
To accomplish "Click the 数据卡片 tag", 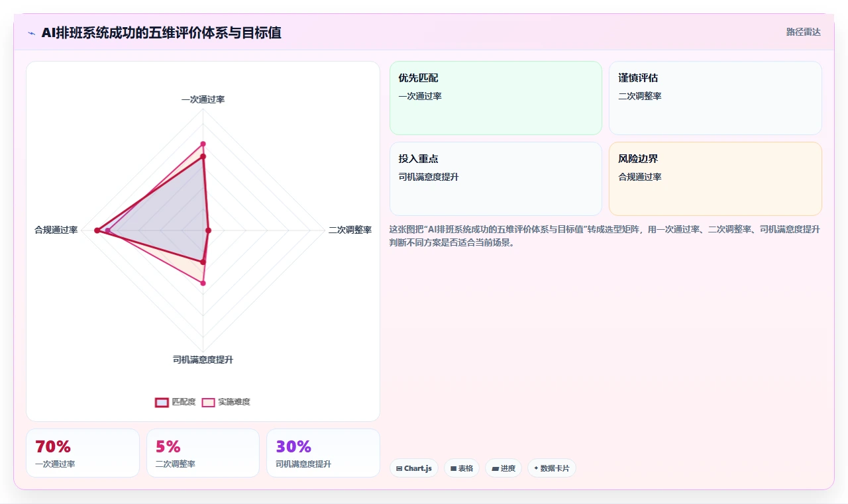I will 552,468.
